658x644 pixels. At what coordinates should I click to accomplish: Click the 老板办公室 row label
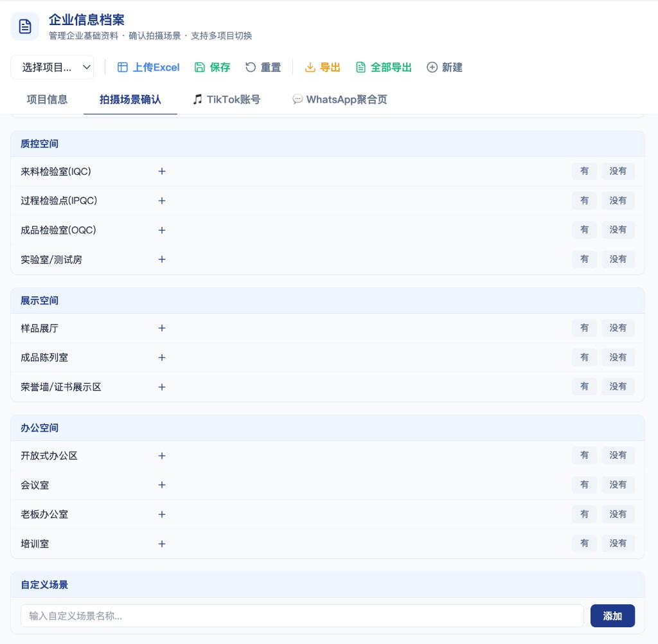[x=44, y=514]
